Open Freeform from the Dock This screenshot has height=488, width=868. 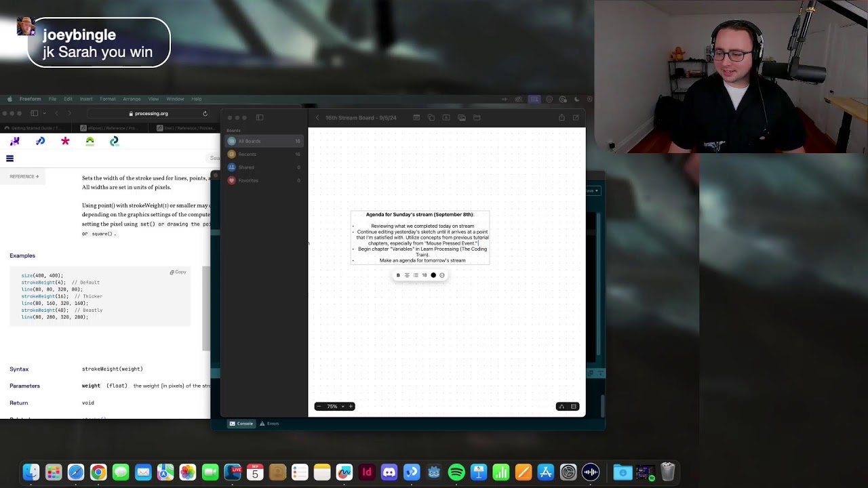coord(344,472)
